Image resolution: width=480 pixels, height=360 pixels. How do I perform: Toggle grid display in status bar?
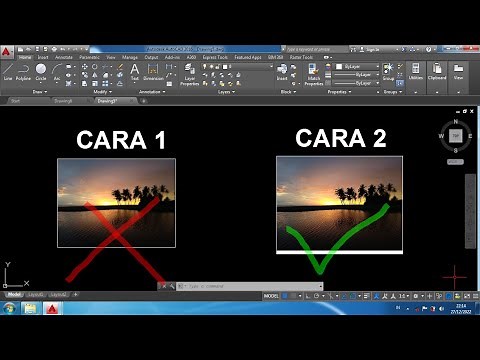coord(285,296)
